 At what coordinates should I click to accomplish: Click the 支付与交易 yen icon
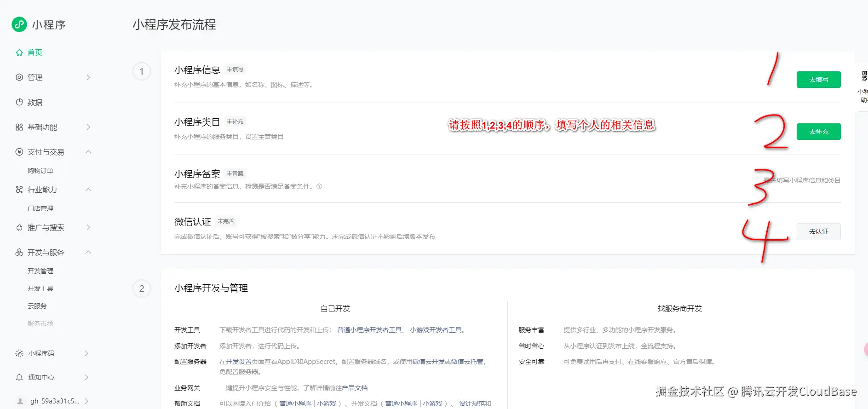coord(19,152)
